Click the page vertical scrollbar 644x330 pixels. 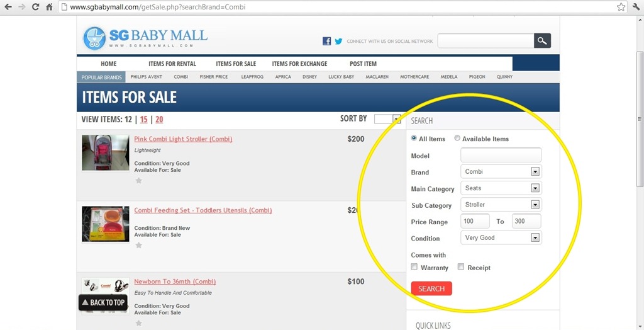(x=640, y=119)
